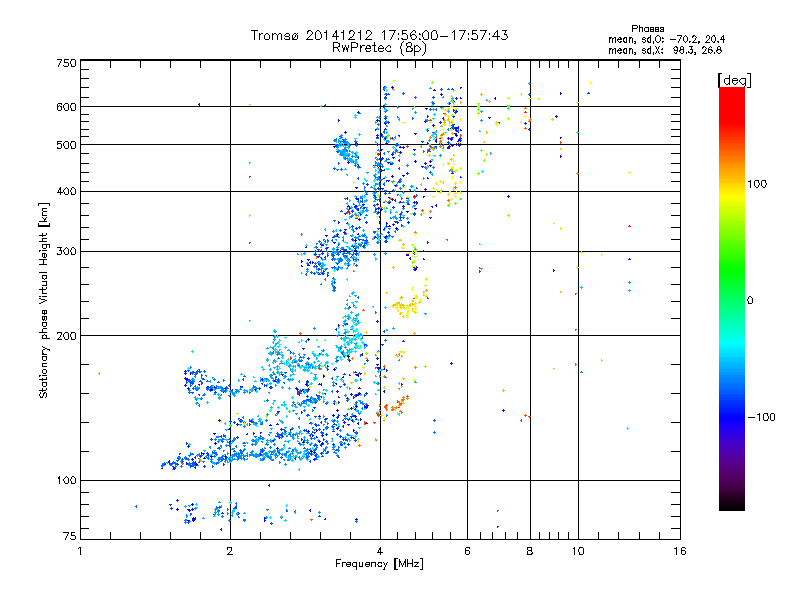Click the y-axis label '400'

point(66,192)
